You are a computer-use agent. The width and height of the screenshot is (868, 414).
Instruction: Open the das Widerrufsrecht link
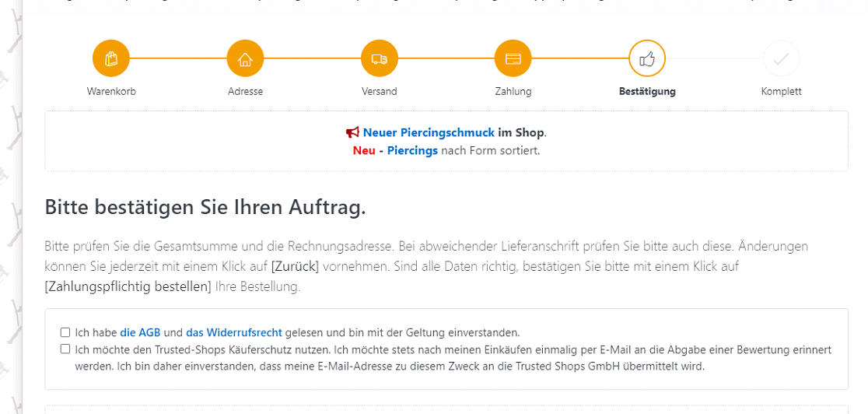(233, 332)
